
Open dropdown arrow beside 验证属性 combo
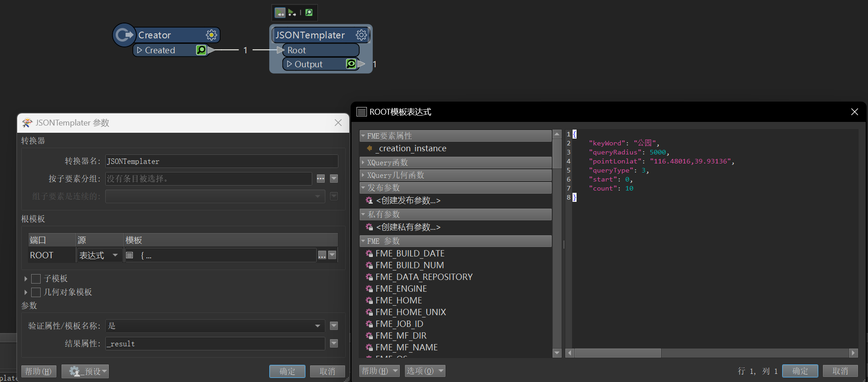334,326
